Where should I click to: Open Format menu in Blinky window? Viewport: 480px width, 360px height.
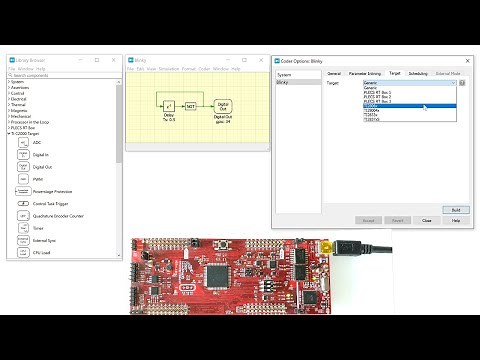pos(189,69)
